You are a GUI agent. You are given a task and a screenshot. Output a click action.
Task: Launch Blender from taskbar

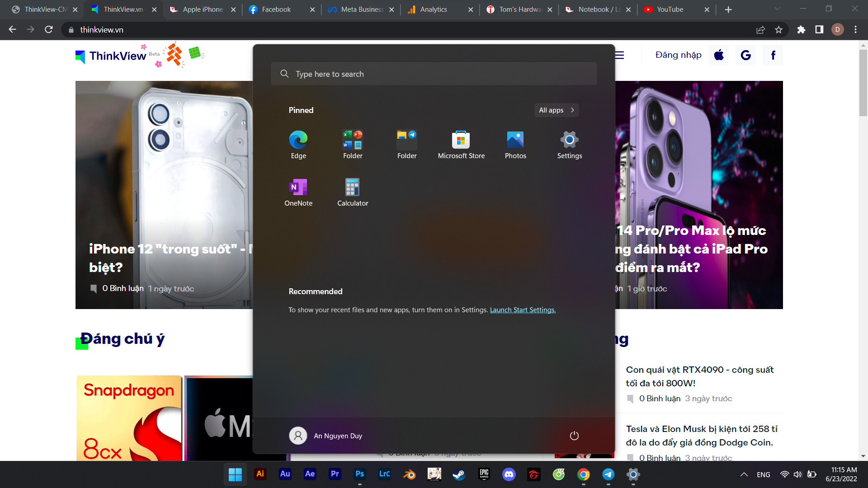pos(409,474)
